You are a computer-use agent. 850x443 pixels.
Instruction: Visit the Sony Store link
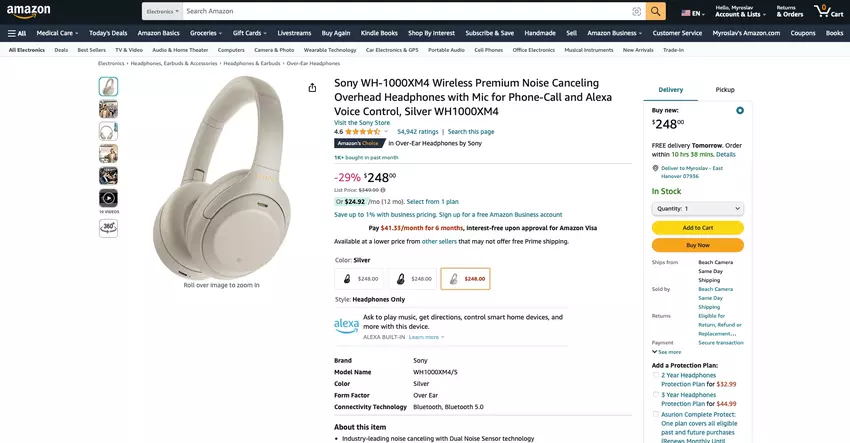click(x=361, y=122)
